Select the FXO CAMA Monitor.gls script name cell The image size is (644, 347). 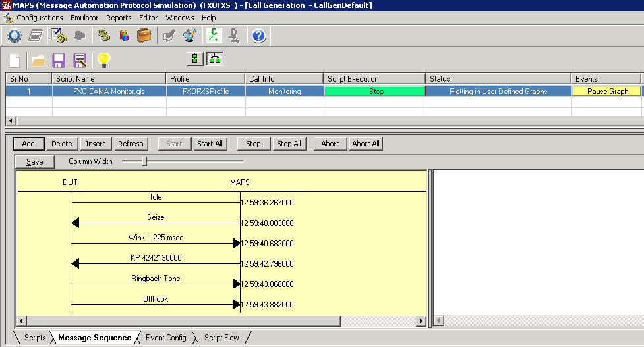point(109,92)
